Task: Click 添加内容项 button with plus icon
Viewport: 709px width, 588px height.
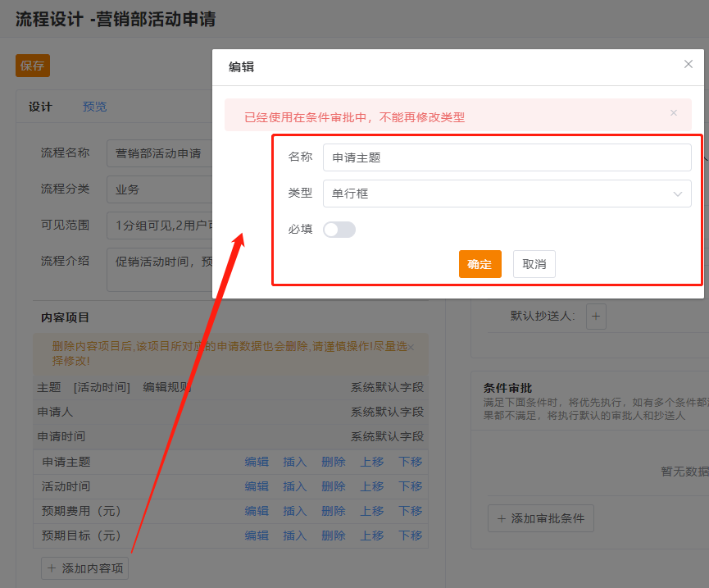Action: (84, 568)
